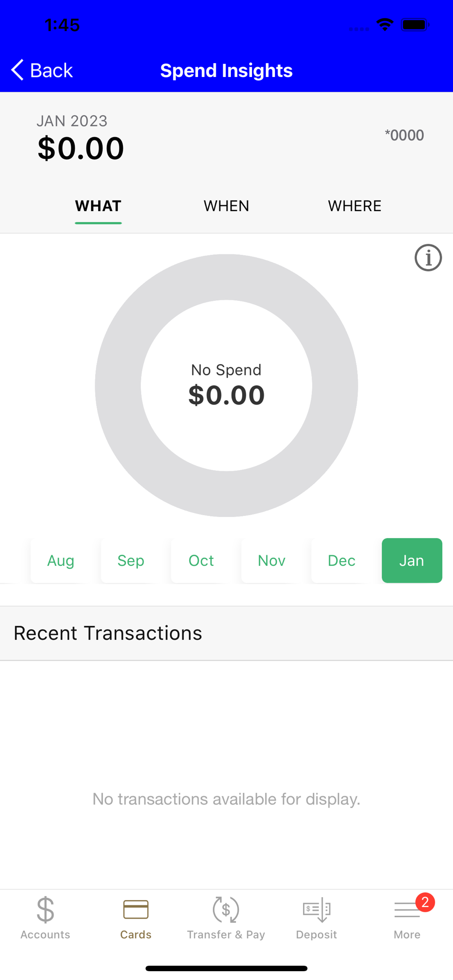The image size is (453, 980).
Task: Choose the Nov month button
Action: pos(272,561)
